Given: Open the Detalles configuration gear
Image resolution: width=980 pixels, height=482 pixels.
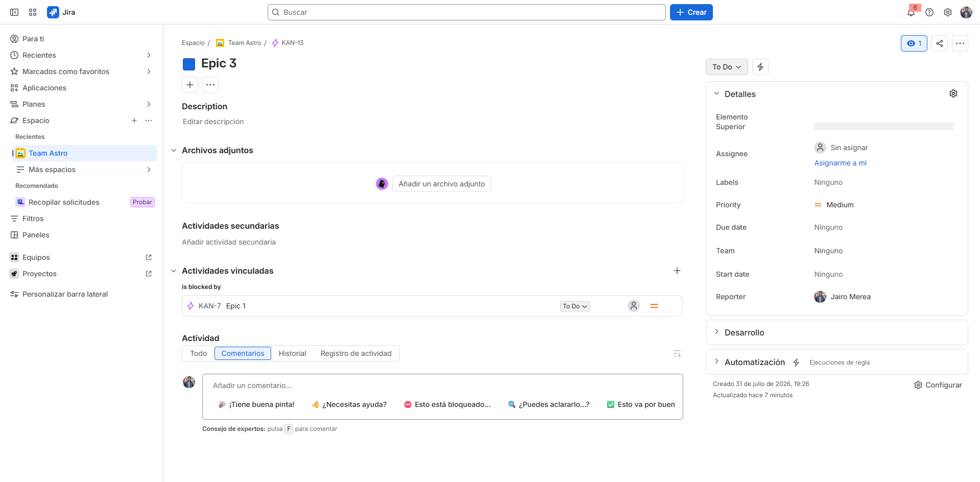Looking at the screenshot, I should (953, 93).
